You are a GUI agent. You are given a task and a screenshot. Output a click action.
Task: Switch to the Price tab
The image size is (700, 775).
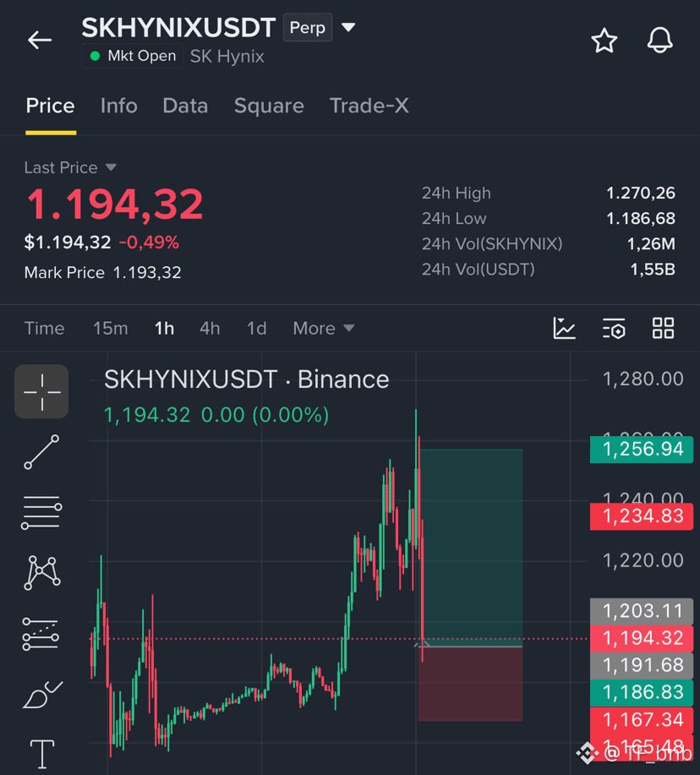[51, 106]
